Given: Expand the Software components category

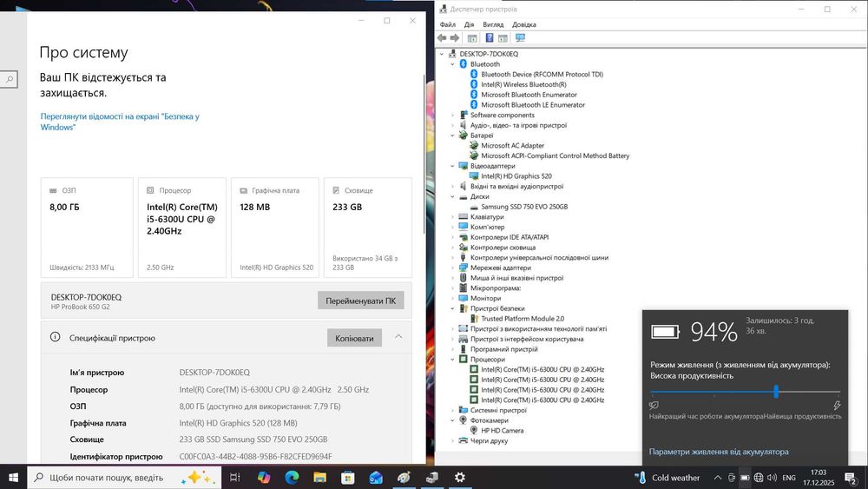Looking at the screenshot, I should (x=452, y=116).
